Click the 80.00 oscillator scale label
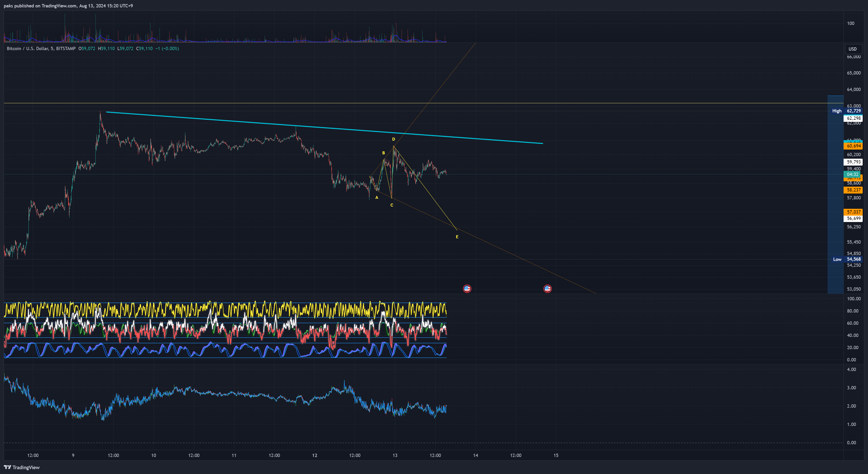Screen dimensions: 868x474 coord(852,311)
